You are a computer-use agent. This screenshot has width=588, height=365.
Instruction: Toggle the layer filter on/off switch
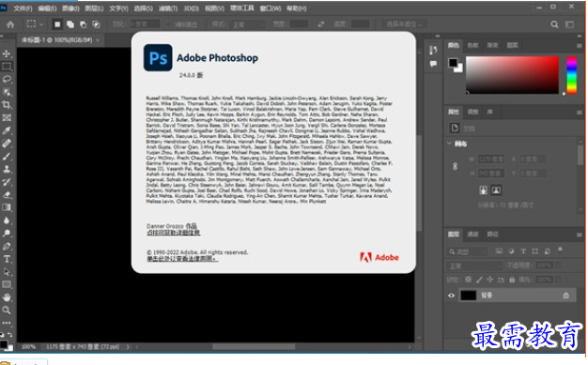coord(560,250)
